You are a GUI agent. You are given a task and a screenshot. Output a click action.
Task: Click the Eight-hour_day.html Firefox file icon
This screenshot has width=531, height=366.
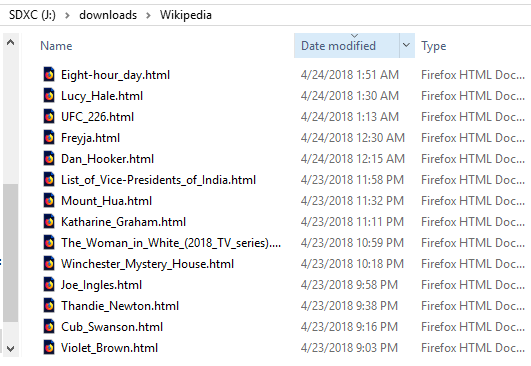pyautogui.click(x=49, y=74)
